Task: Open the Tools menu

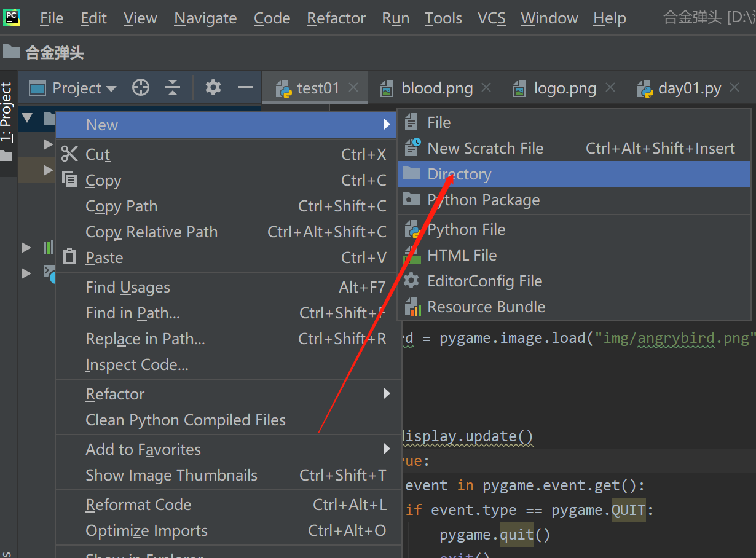Action: (x=443, y=18)
